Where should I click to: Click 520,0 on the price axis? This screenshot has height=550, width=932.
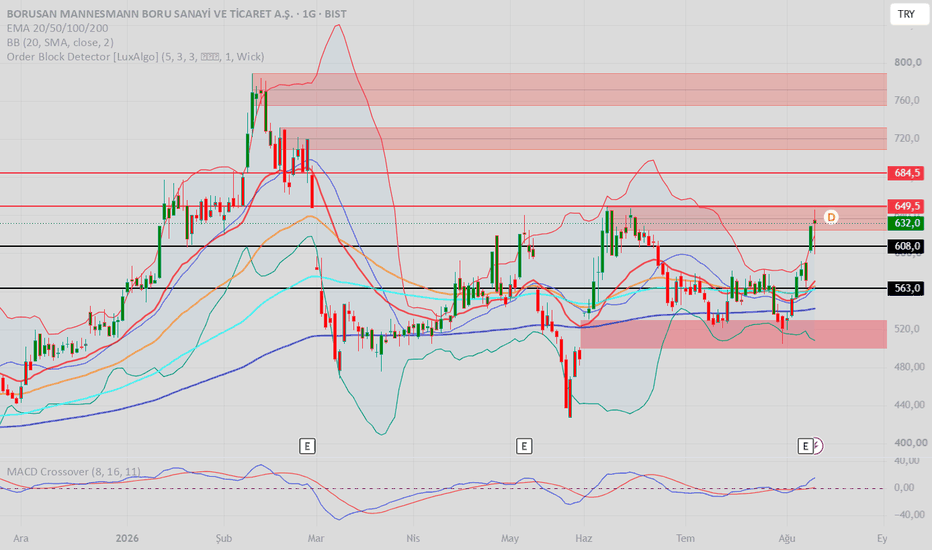click(x=908, y=329)
